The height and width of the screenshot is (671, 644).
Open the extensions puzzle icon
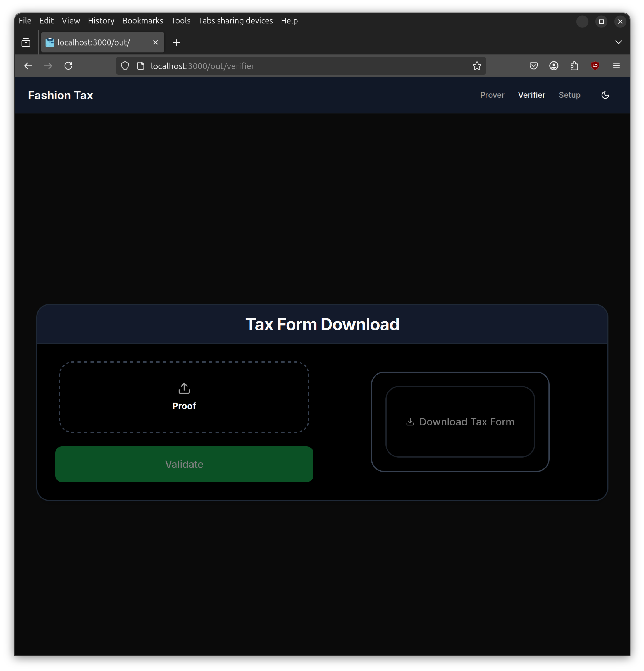click(x=574, y=66)
